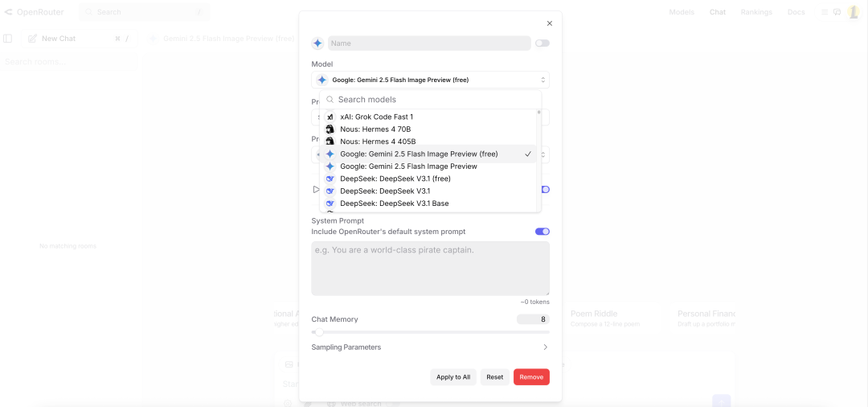Focus the Search models input
The width and height of the screenshot is (868, 407).
click(x=431, y=100)
